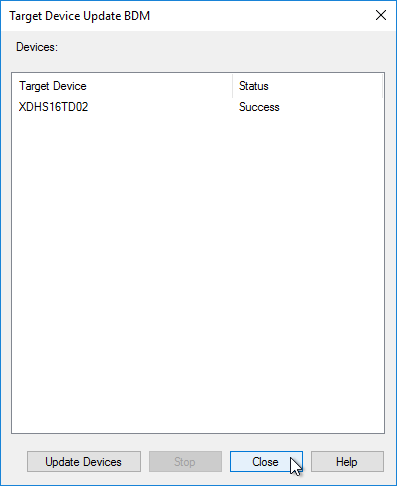Click the Success status cell
The image size is (397, 486).
(x=259, y=107)
